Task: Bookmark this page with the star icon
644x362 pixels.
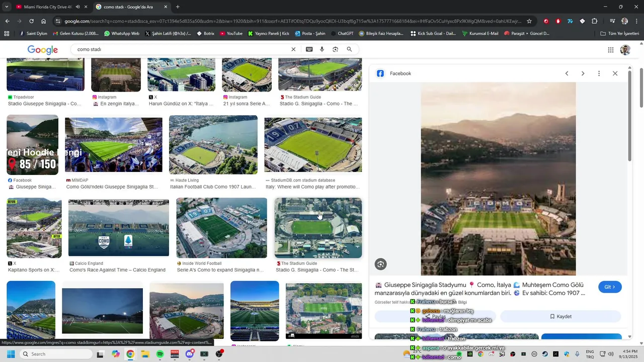Action: 529,21
